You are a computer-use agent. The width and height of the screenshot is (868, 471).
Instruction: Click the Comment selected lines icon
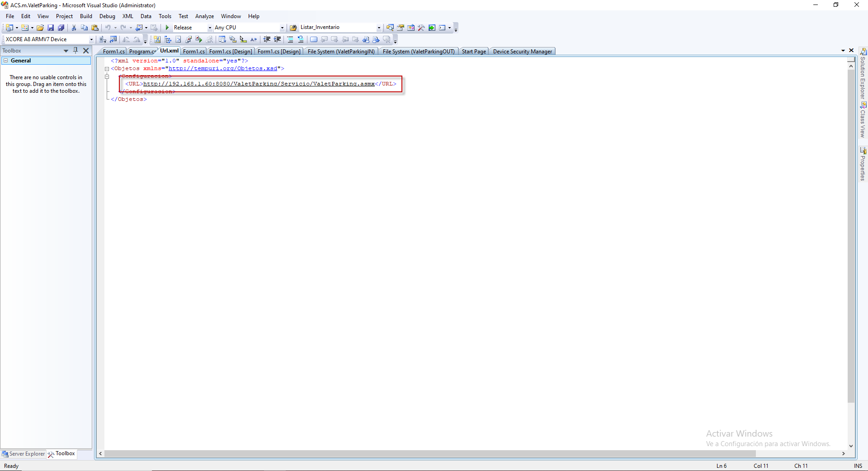tap(290, 39)
